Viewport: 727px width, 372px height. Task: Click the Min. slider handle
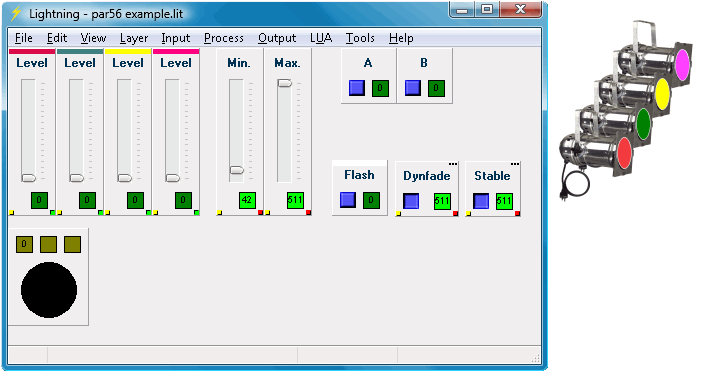coord(237,170)
